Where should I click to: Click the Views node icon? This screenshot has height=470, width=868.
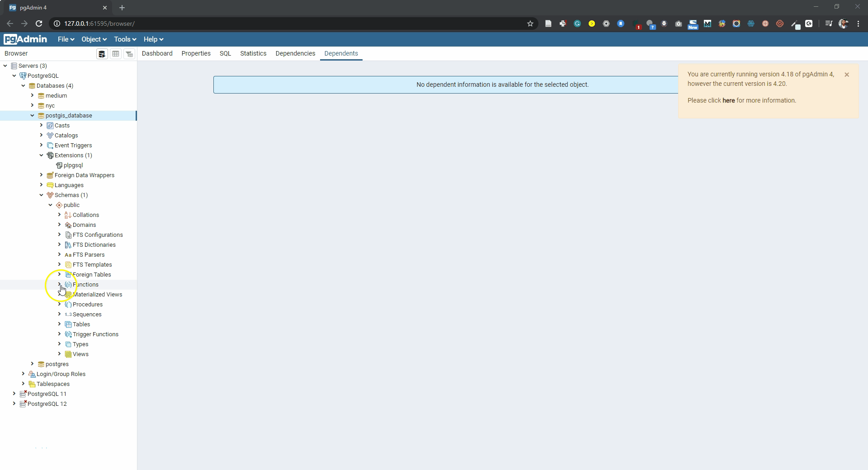point(68,354)
